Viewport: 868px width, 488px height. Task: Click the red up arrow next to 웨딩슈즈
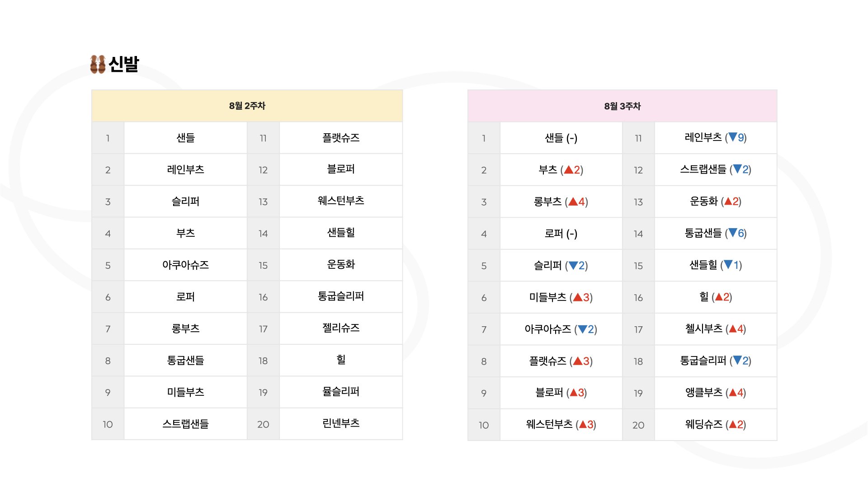732,425
